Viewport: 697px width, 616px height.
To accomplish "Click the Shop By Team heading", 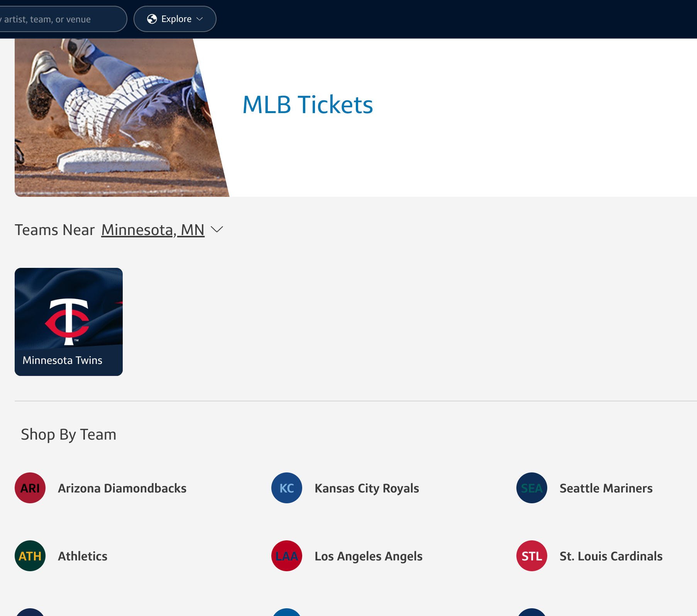I will click(69, 435).
